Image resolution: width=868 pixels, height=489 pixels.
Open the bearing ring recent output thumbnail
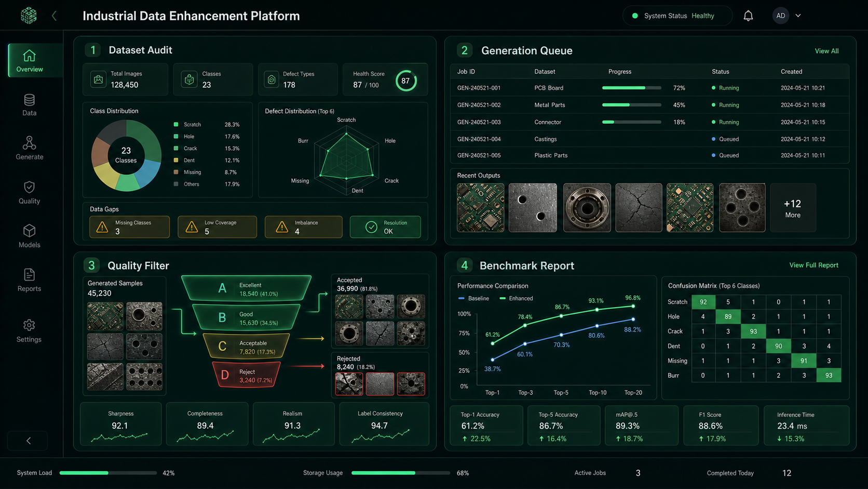pos(587,207)
